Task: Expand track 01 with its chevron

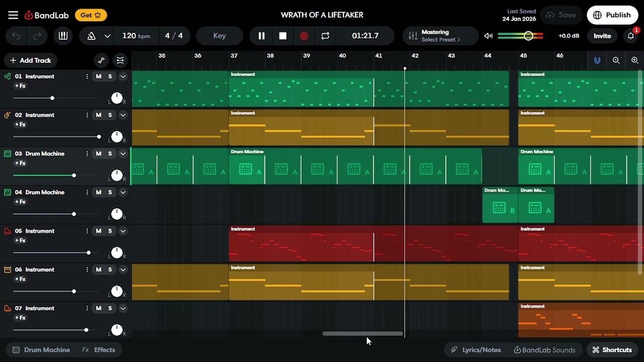Action: pos(123,76)
